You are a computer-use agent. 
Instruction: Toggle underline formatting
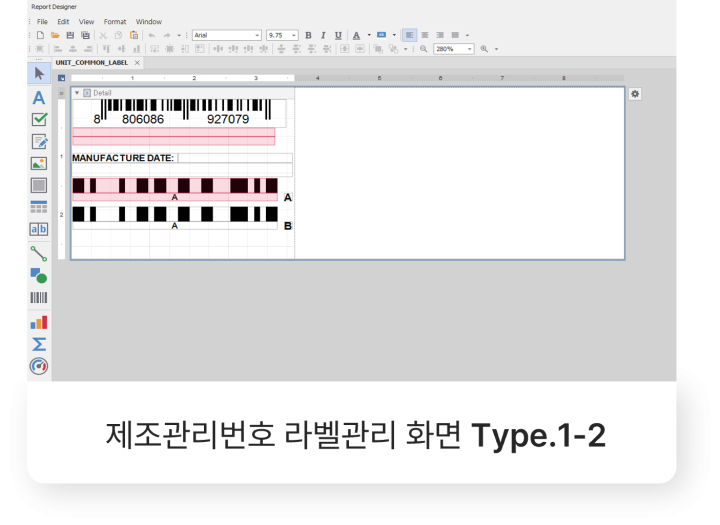click(338, 35)
